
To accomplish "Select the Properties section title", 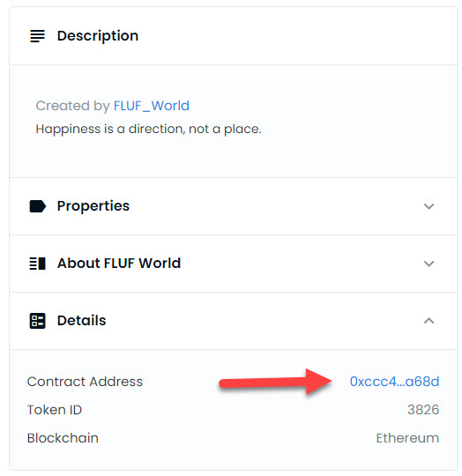I will tap(93, 206).
